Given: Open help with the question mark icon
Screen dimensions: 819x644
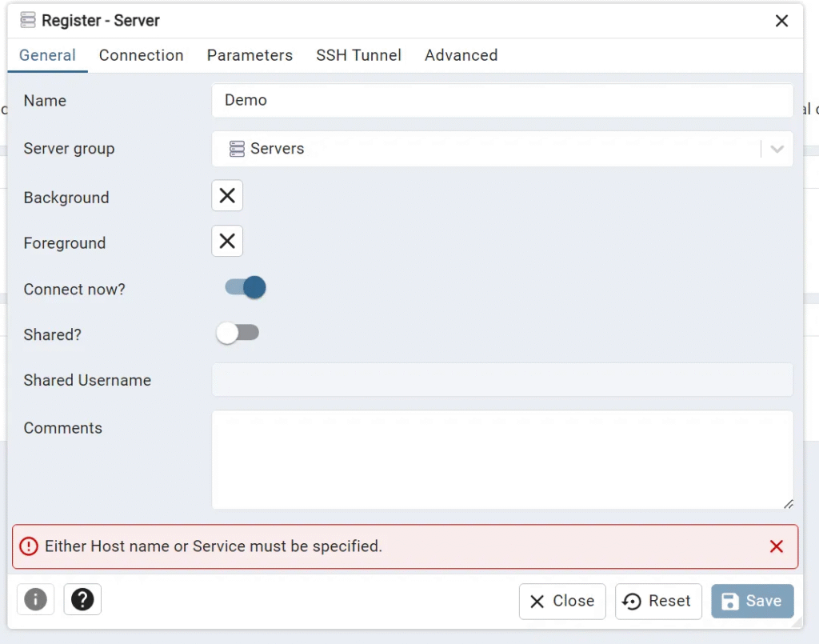Looking at the screenshot, I should pyautogui.click(x=82, y=599).
